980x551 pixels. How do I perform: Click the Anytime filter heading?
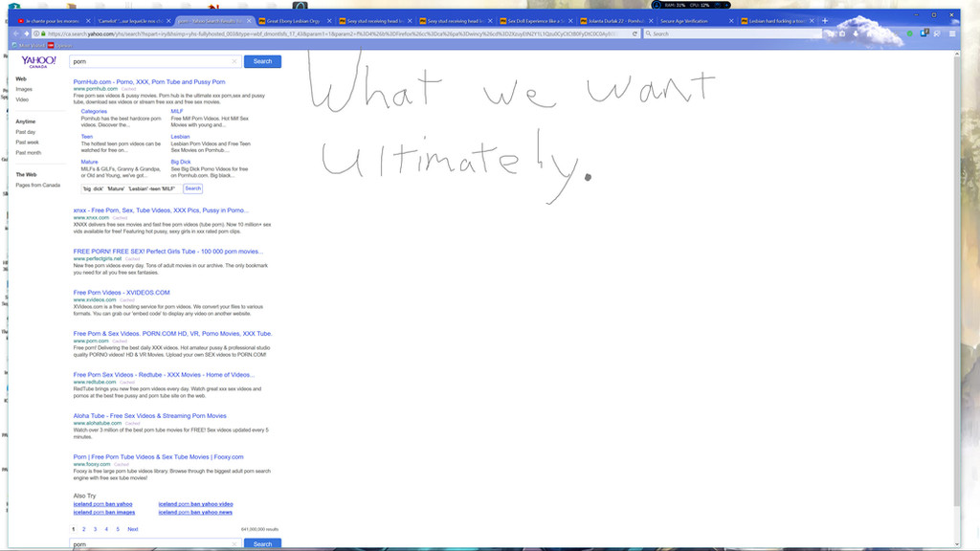click(x=26, y=121)
